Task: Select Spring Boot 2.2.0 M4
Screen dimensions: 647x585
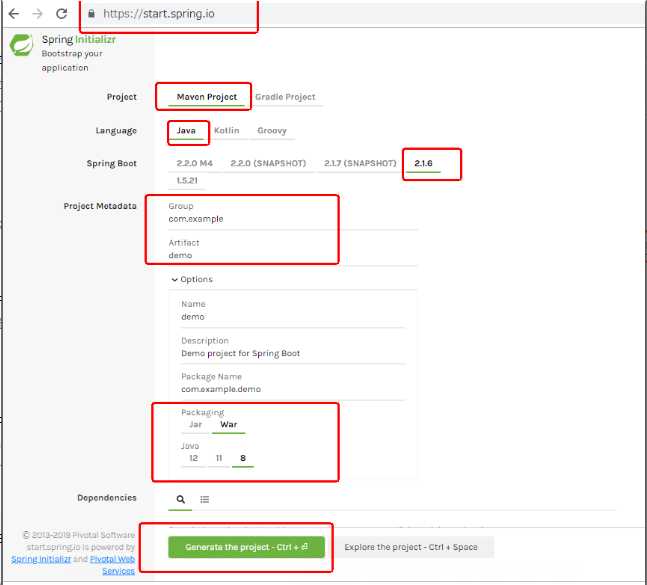Action: tap(194, 163)
